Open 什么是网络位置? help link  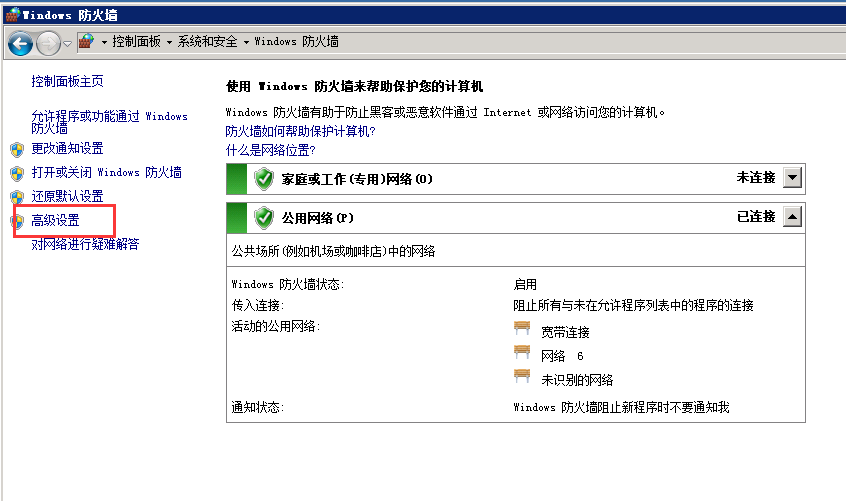(270, 150)
